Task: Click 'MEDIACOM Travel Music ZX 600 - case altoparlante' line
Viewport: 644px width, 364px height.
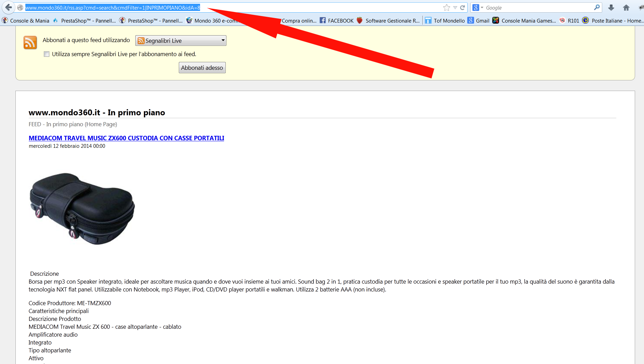Action: [x=105, y=327]
